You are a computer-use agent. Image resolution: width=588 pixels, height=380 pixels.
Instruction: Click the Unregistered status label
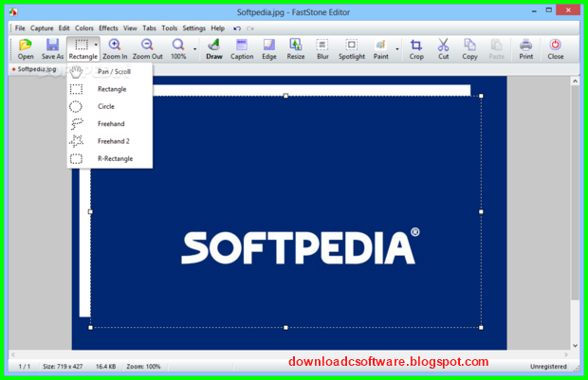tap(548, 367)
